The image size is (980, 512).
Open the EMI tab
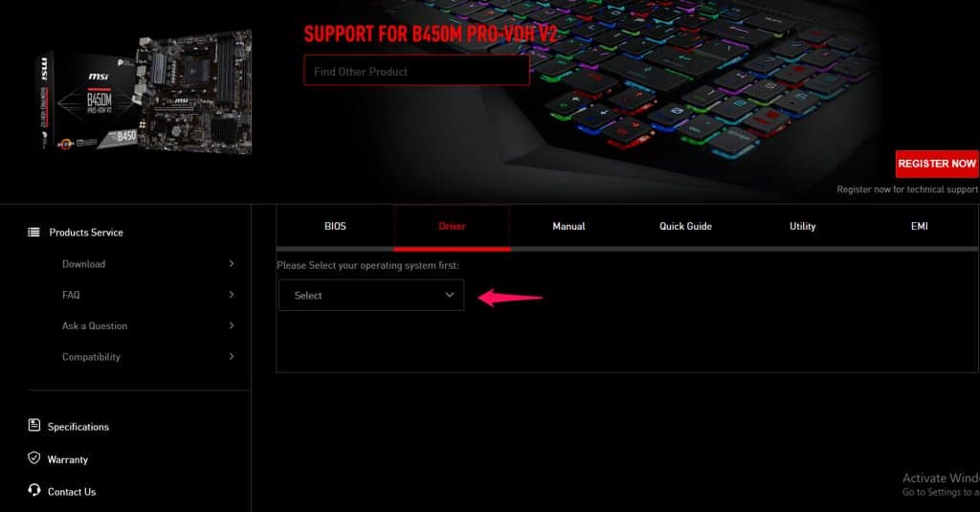919,227
